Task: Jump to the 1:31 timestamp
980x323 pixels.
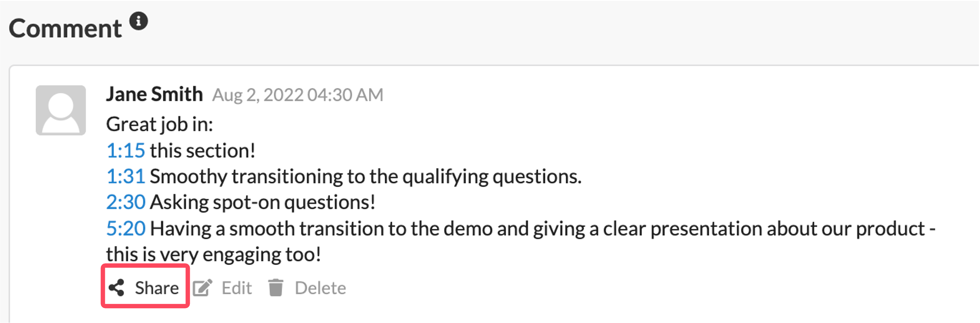Action: click(x=126, y=177)
